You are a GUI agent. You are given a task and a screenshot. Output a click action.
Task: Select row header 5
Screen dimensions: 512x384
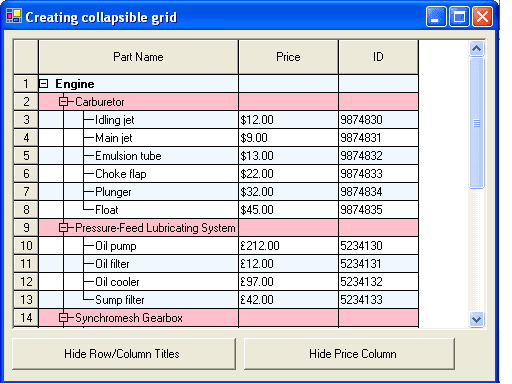pos(26,156)
